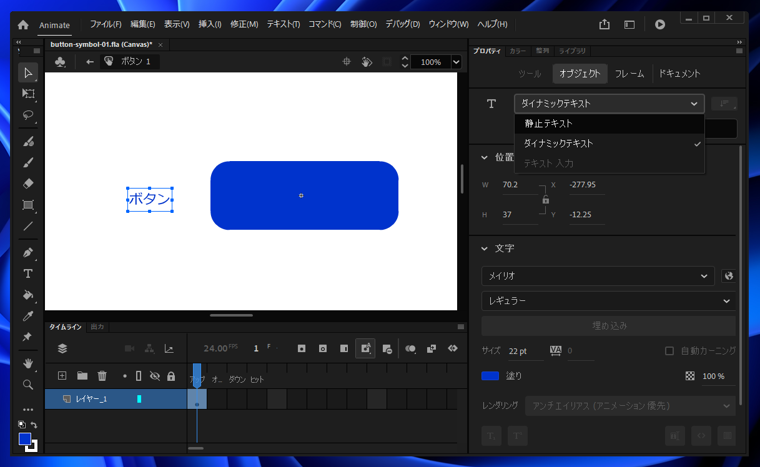Click the center stage icon
Image resolution: width=760 pixels, height=467 pixels.
pos(346,62)
